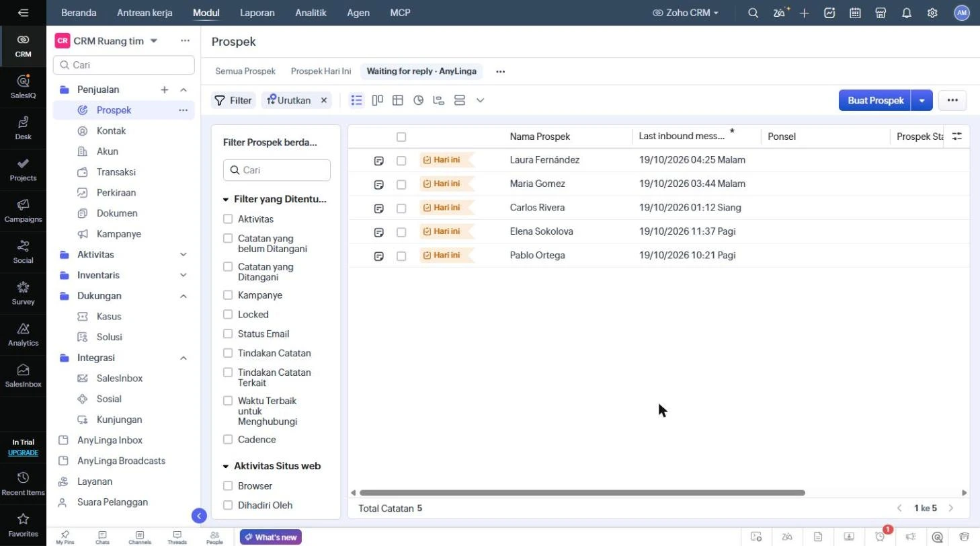The width and height of the screenshot is (980, 546).
Task: Switch to the Laporan top menu
Action: (x=257, y=13)
